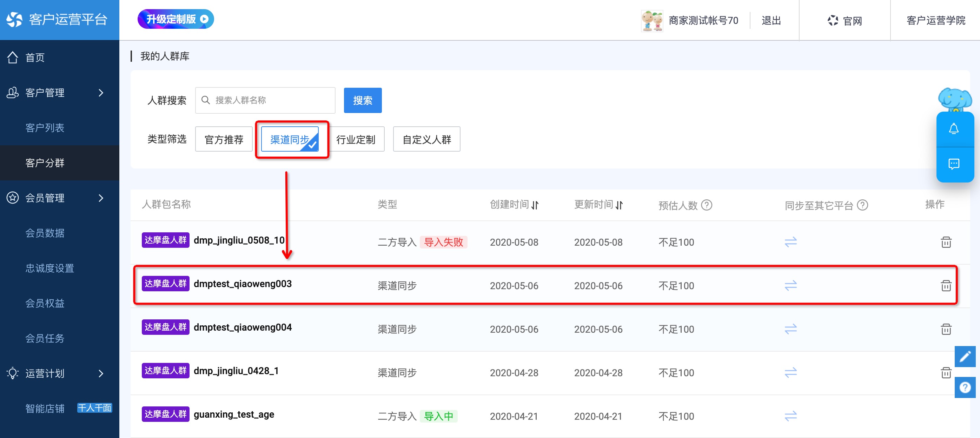Click the blue 搜索 button
Viewport: 980px width, 438px height.
click(x=362, y=100)
